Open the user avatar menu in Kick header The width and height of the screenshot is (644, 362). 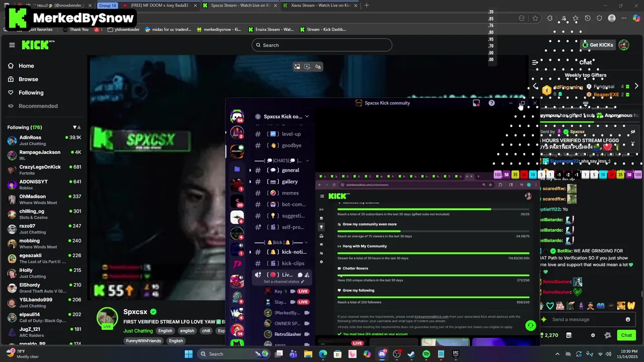point(624,45)
